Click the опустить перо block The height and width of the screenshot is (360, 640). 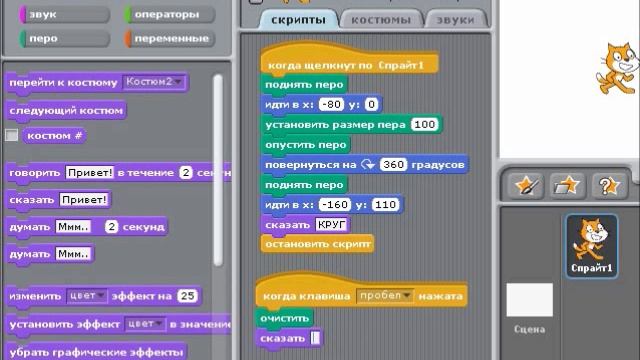306,145
